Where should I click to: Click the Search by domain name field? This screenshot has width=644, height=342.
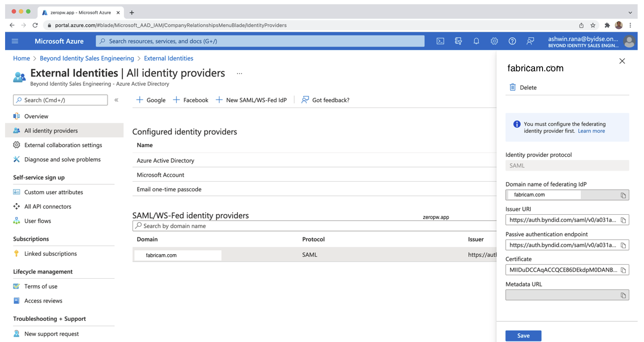tap(314, 226)
